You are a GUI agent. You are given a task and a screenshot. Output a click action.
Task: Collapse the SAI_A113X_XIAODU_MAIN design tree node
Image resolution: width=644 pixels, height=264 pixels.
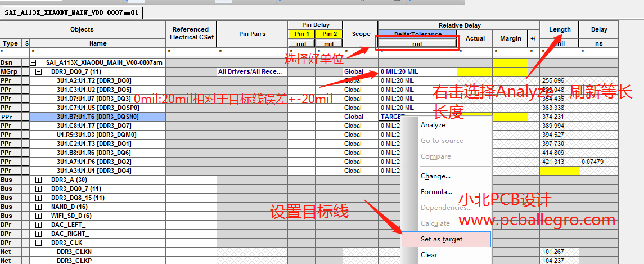tap(33, 63)
